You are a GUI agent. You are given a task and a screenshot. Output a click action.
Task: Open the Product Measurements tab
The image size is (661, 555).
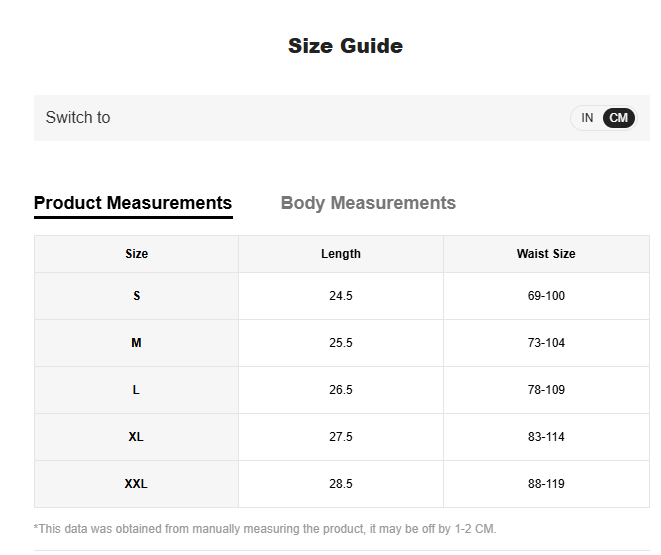[x=133, y=203]
